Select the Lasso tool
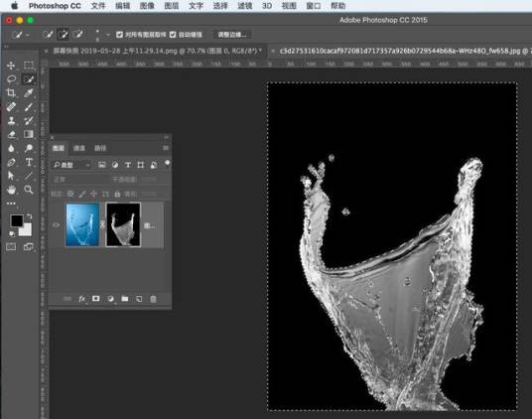 [11, 79]
